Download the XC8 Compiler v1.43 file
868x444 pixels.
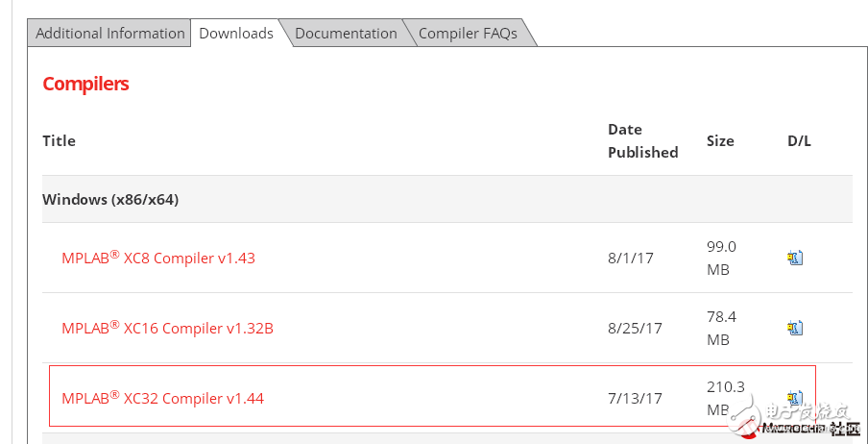click(x=795, y=258)
